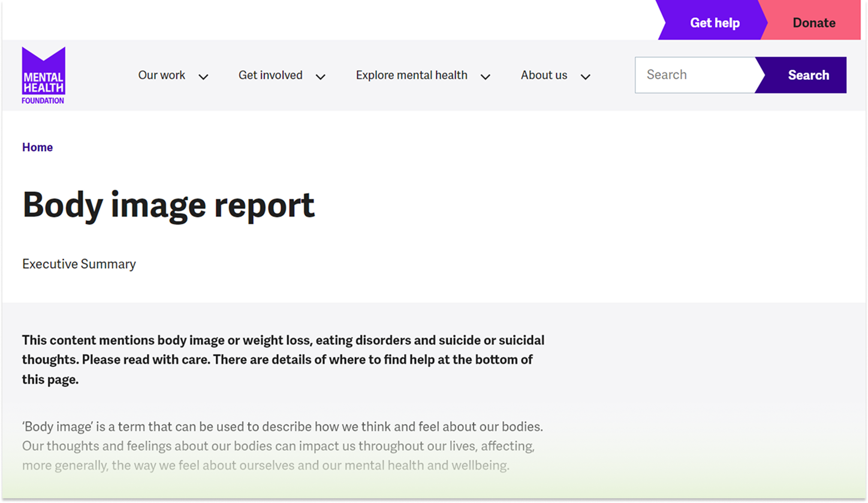Click the purple Get help button
This screenshot has width=868, height=503.
pos(713,23)
